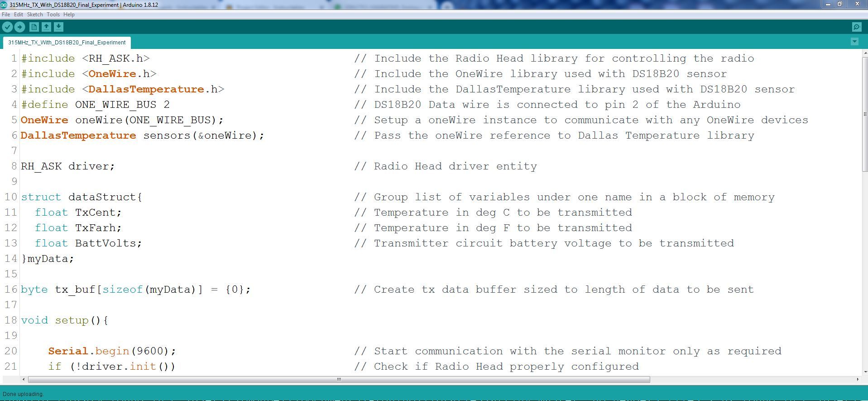Click the horizontal scrollbar thumb
This screenshot has width=868, height=401.
(x=339, y=379)
